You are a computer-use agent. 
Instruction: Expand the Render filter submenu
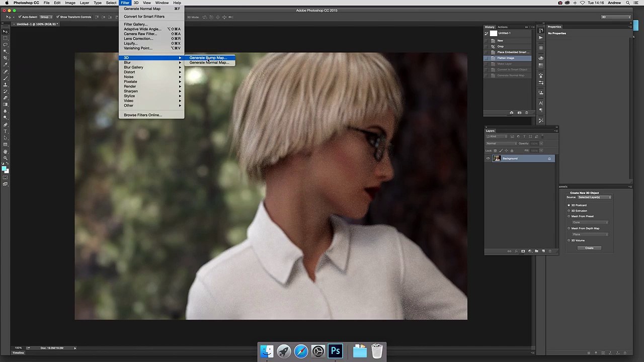(151, 86)
